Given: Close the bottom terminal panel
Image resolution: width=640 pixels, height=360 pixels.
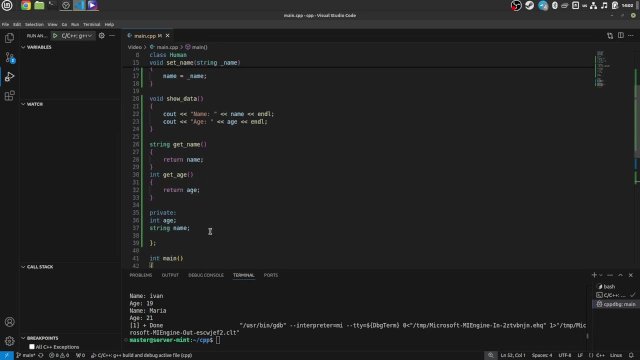Looking at the screenshot, I should coord(631,275).
